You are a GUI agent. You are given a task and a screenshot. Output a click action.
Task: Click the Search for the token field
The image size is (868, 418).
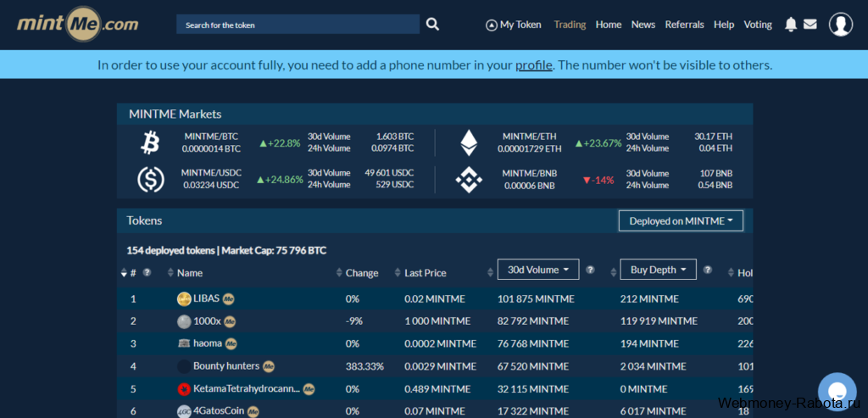coord(298,25)
